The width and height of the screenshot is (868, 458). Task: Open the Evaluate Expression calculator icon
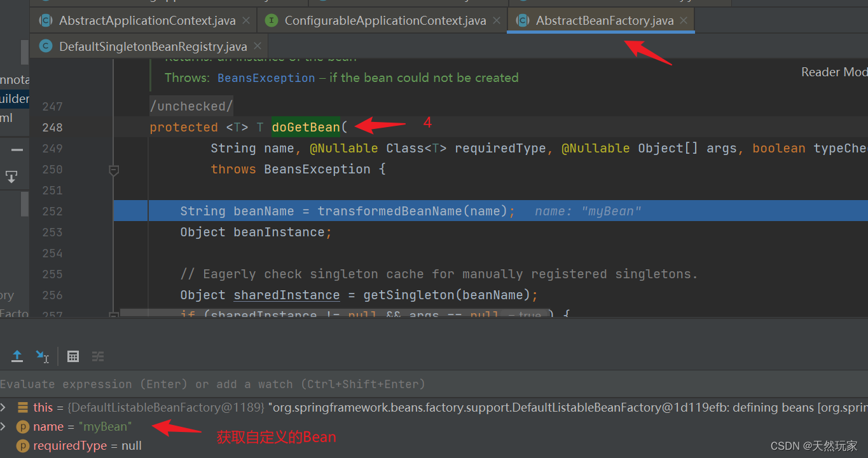(x=73, y=356)
